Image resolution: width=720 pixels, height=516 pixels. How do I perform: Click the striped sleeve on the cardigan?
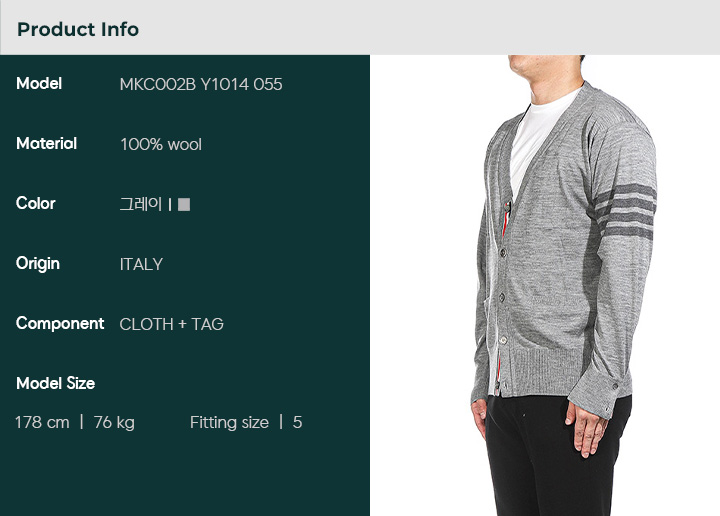pos(626,210)
